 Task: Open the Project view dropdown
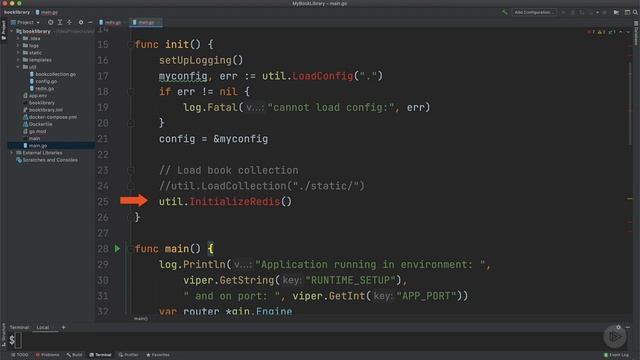pos(25,22)
